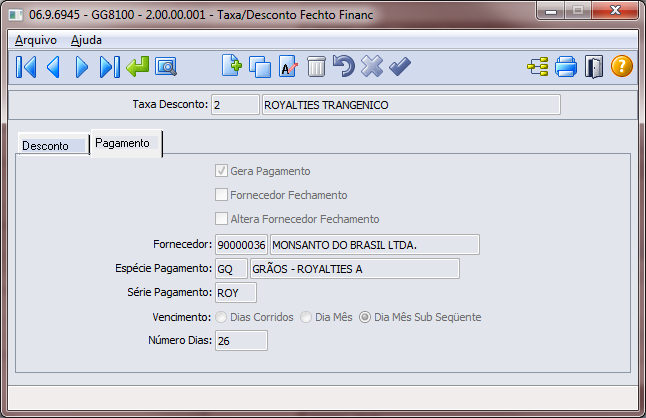Click the Taxa Desconto code field
This screenshot has height=418, width=646.
[235, 105]
